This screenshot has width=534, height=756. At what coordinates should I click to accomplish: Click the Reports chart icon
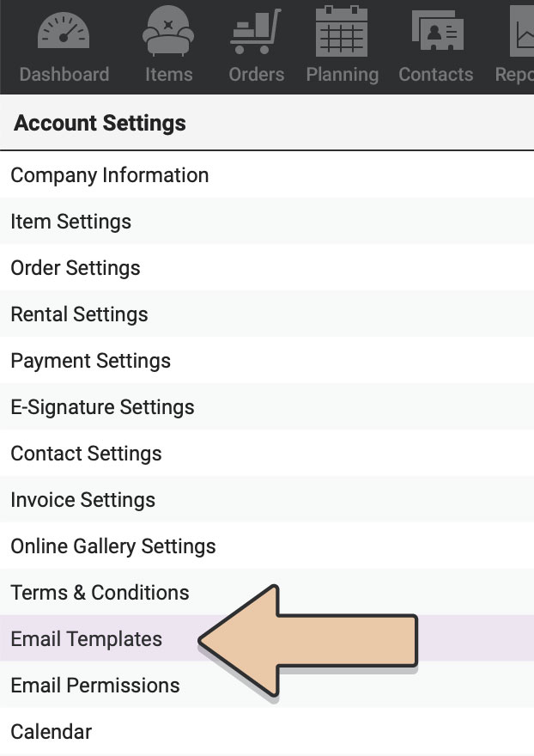pos(522,31)
